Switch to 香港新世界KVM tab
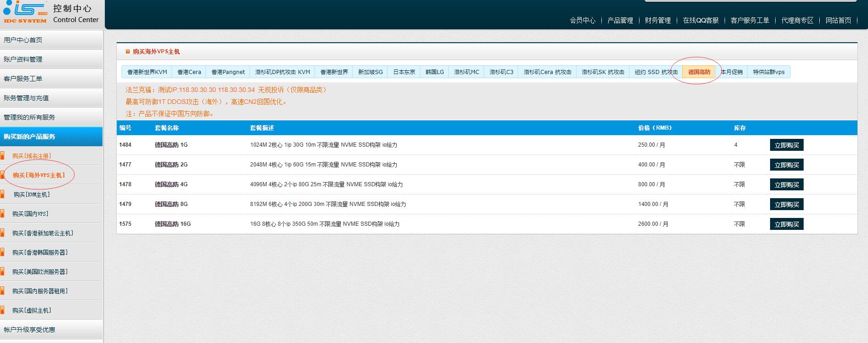 coord(147,72)
